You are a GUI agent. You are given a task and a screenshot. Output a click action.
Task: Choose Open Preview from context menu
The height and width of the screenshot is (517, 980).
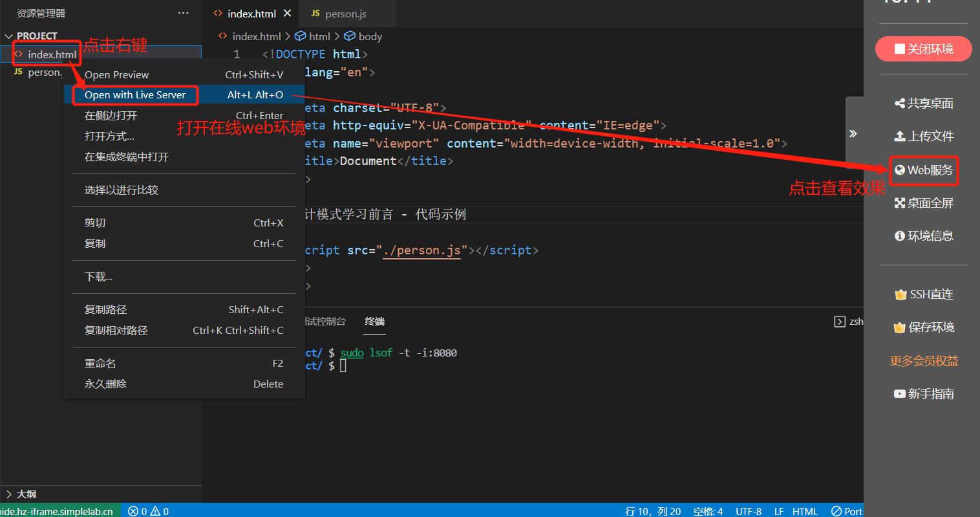184,74
